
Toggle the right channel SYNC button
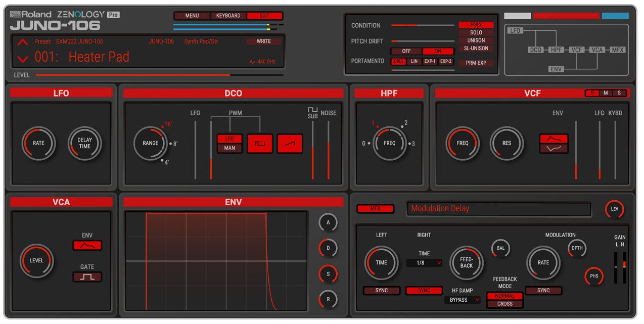coord(424,291)
